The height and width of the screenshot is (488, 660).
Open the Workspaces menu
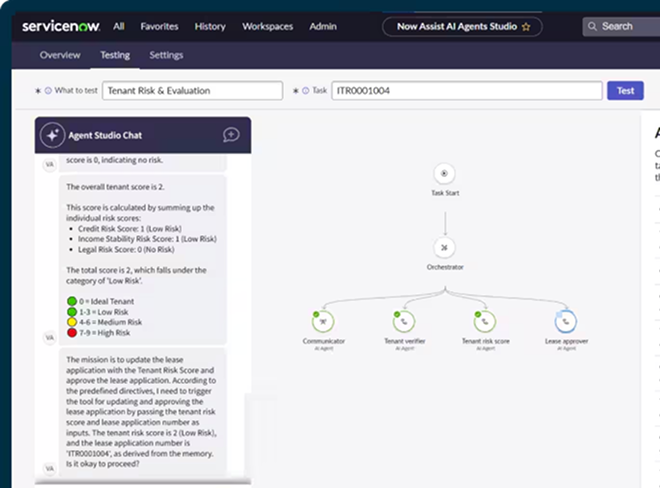pos(268,27)
